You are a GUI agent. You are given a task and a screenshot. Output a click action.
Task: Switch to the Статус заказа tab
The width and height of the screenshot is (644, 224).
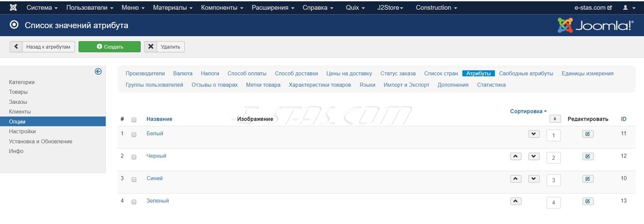[x=398, y=73]
